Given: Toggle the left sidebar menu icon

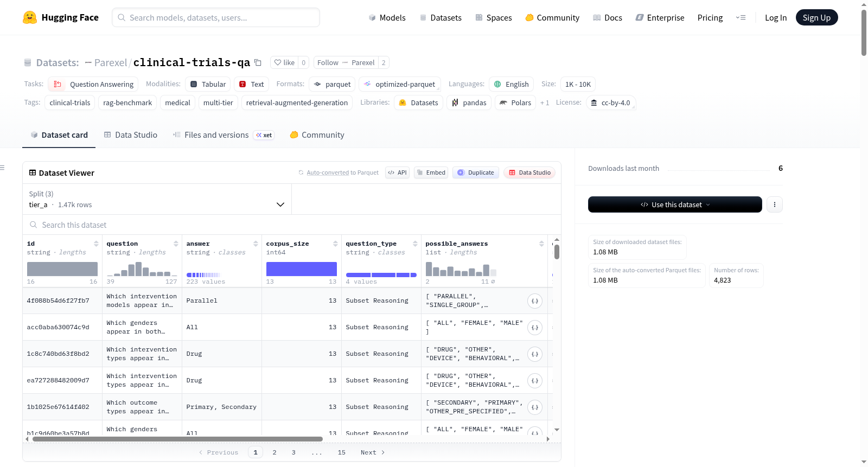Looking at the screenshot, I should coord(2,168).
